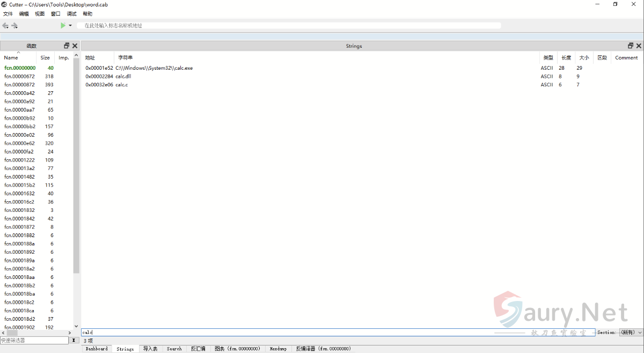Select function fcn.00000bb2 in the list
This screenshot has width=644, height=353.
tap(19, 127)
